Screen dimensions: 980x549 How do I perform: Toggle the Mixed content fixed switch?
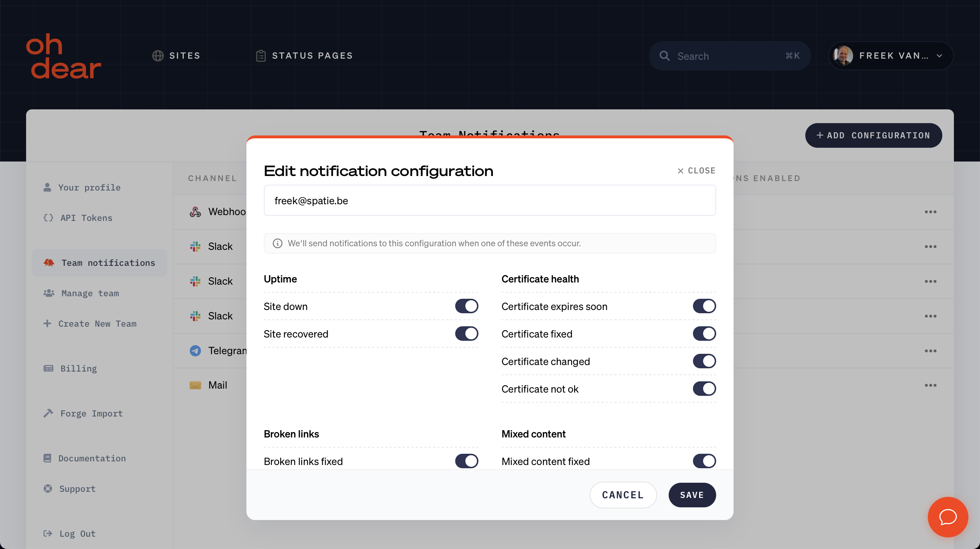click(704, 461)
